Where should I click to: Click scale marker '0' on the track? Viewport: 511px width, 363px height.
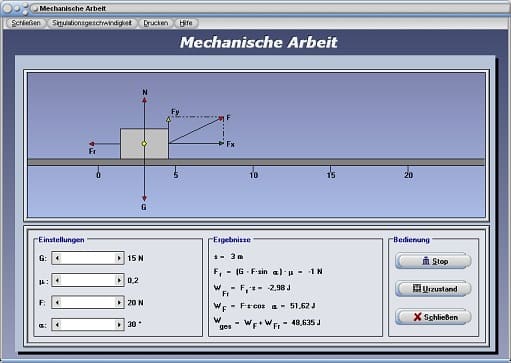tap(98, 175)
